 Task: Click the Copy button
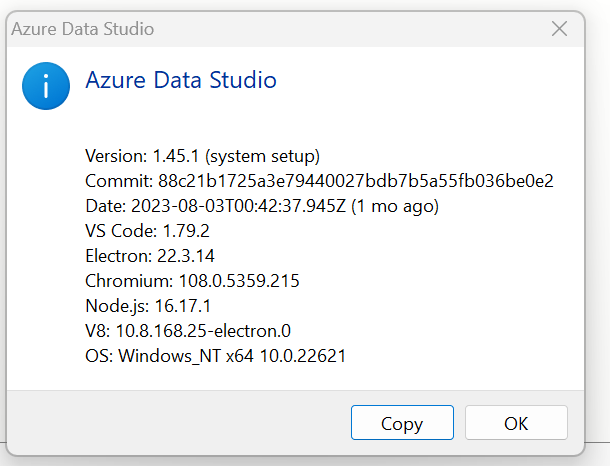(x=402, y=423)
